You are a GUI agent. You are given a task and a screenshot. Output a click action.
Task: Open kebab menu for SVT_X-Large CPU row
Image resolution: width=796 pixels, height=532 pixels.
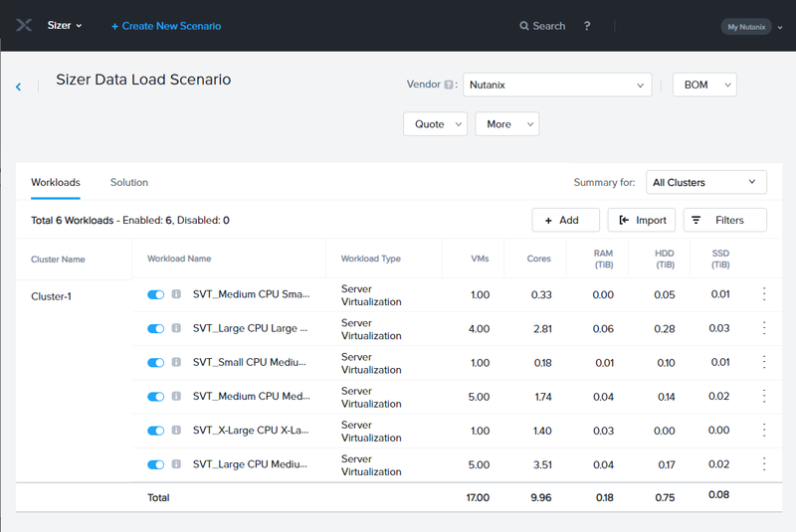coord(764,430)
